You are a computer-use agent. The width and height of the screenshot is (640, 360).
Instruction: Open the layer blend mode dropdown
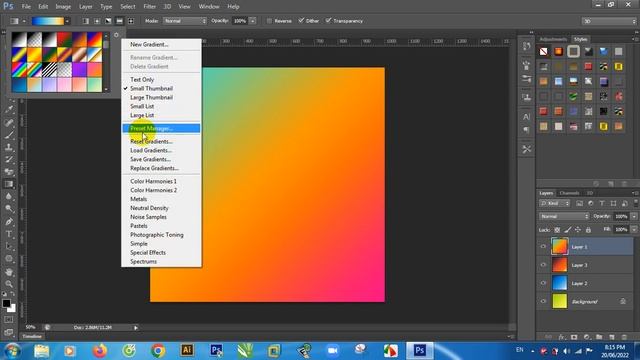coord(564,216)
